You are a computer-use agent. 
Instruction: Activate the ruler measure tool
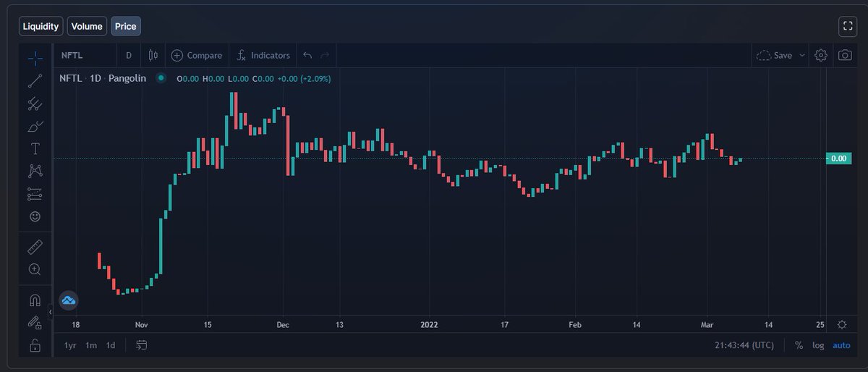point(35,248)
